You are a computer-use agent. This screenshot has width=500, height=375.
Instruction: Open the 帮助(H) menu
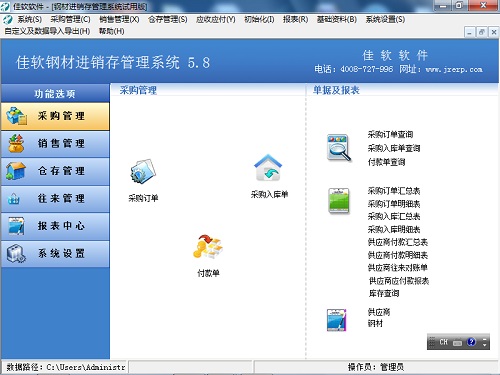[111, 31]
